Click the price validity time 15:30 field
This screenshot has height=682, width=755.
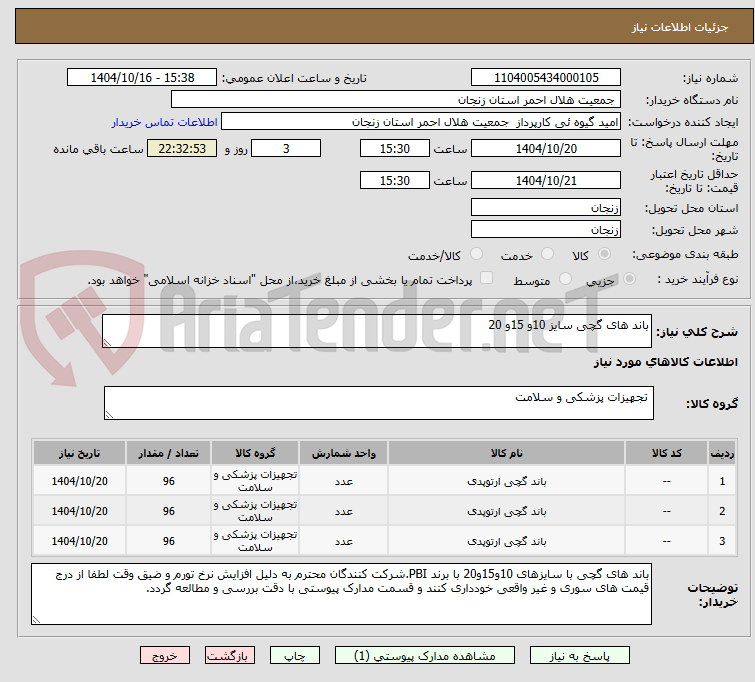coord(394,180)
